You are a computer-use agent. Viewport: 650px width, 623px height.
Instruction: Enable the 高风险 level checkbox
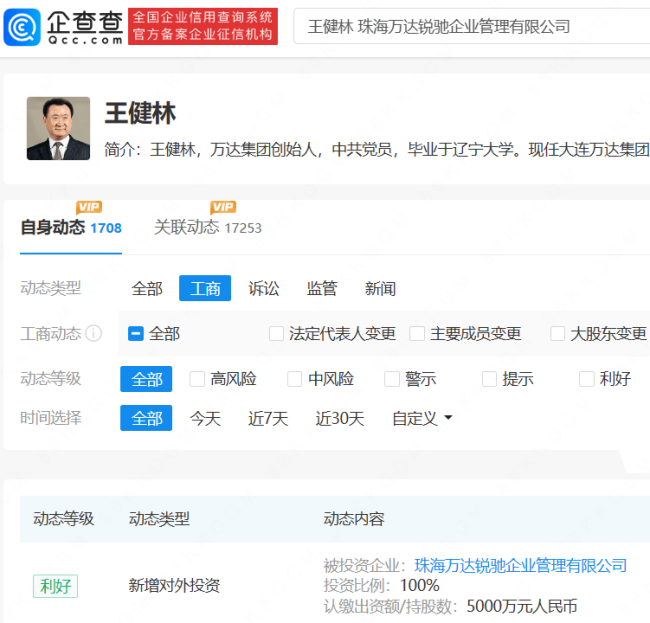coord(197,379)
